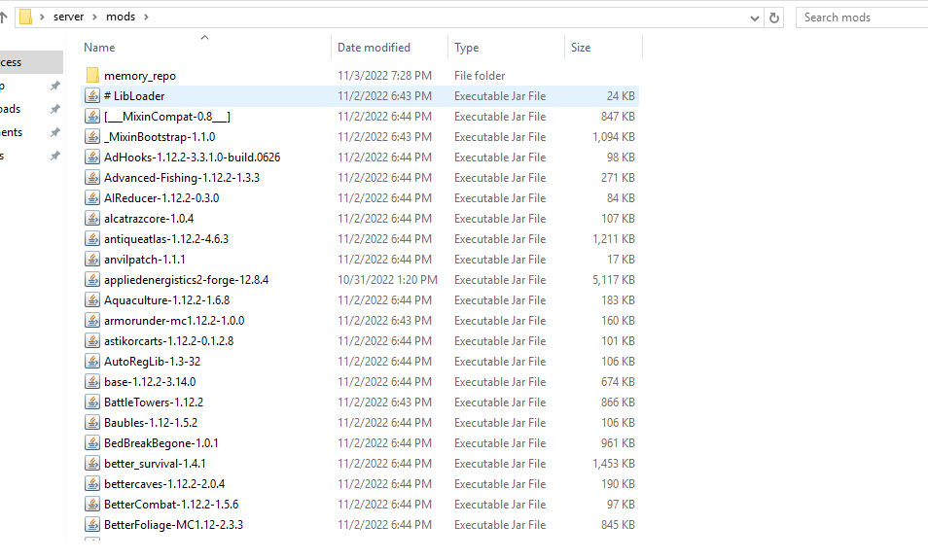Expand the chevron after 'server' in path

[94, 17]
